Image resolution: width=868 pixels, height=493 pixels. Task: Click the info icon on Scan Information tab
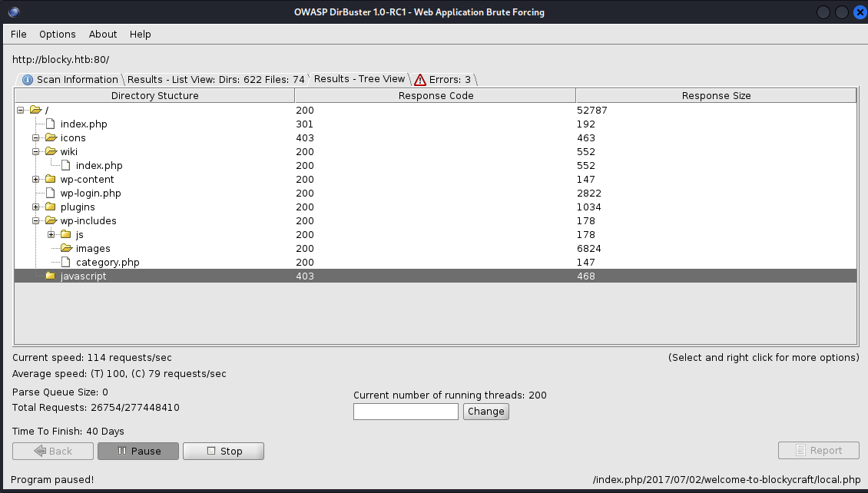pos(28,79)
